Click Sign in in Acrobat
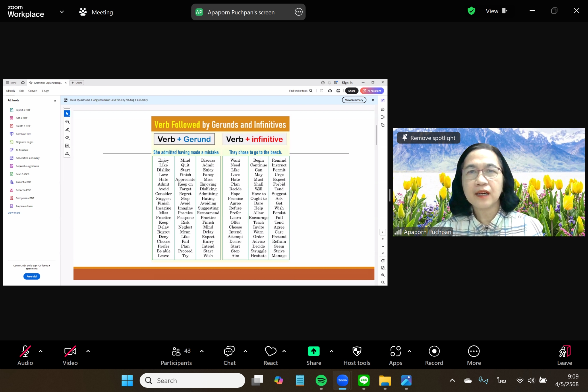The image size is (588, 392). tap(347, 83)
